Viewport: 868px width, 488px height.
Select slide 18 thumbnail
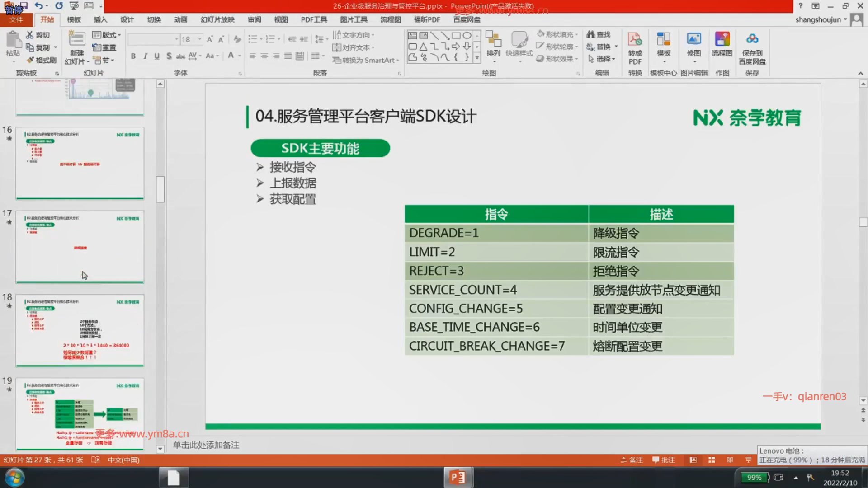point(80,330)
